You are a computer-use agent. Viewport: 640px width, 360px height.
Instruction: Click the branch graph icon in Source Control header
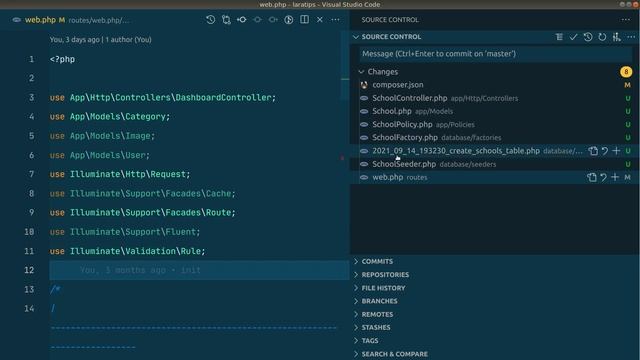617,37
